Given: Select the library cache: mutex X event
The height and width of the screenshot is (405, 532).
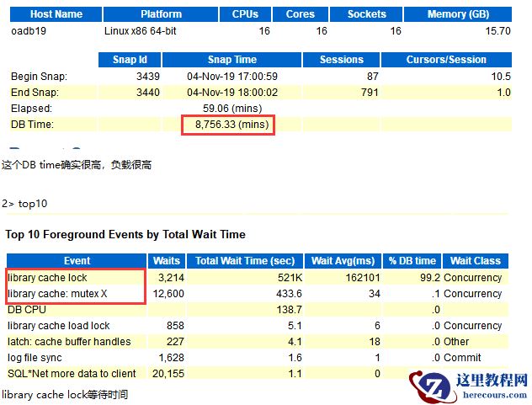Looking at the screenshot, I should point(57,294).
